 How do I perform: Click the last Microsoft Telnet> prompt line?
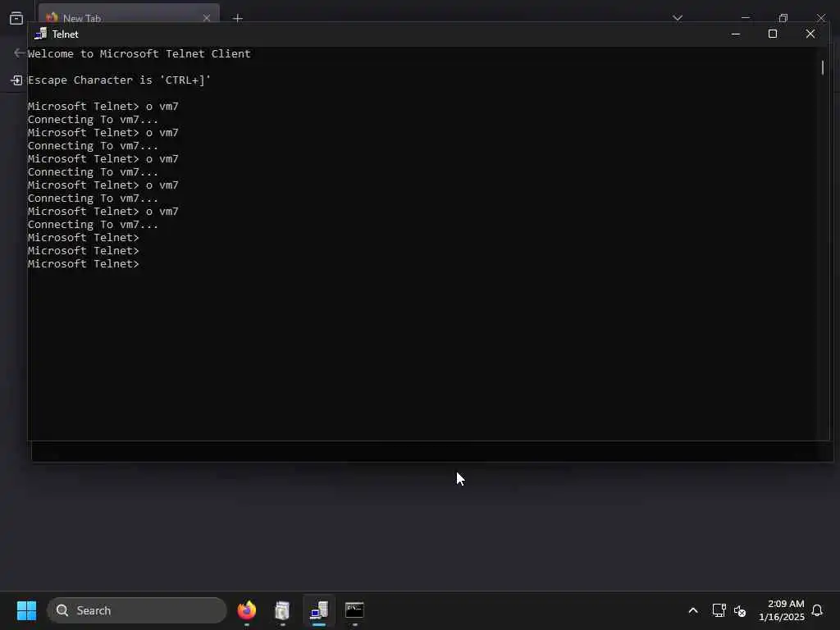click(84, 263)
